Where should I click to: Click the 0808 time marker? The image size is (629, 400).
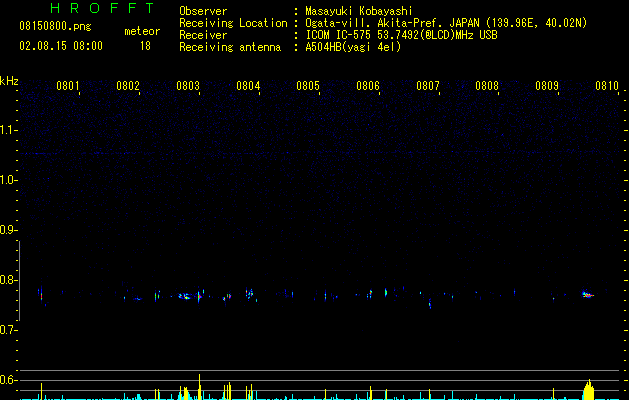tap(487, 86)
